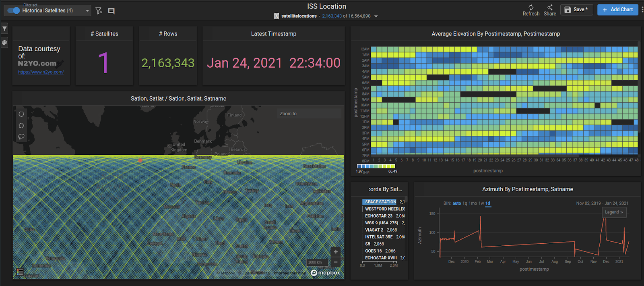Click the 2,163,343 filtered record count in header
Viewport: 644px width, 286px height.
pos(332,16)
